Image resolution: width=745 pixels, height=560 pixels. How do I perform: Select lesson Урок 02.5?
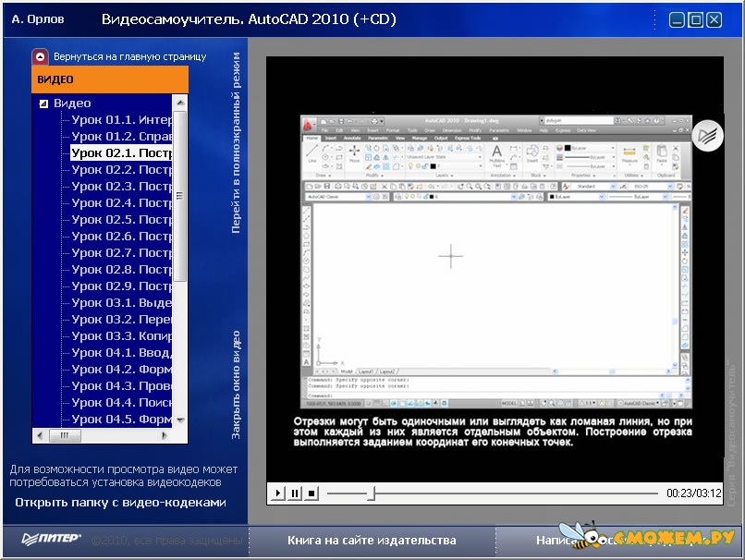(x=122, y=219)
